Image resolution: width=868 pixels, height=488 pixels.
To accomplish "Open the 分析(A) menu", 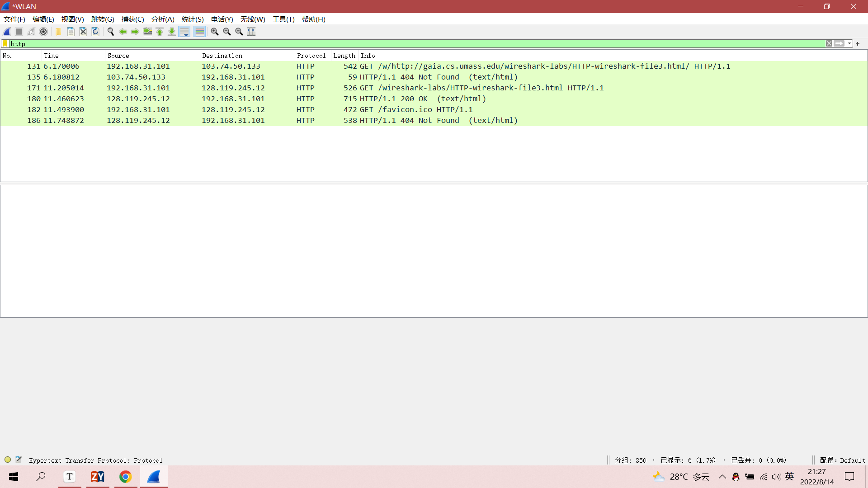I will [x=163, y=19].
